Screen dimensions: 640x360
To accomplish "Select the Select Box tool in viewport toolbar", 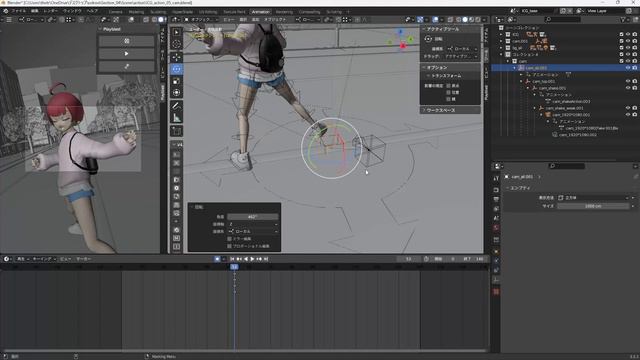I will [x=176, y=32].
